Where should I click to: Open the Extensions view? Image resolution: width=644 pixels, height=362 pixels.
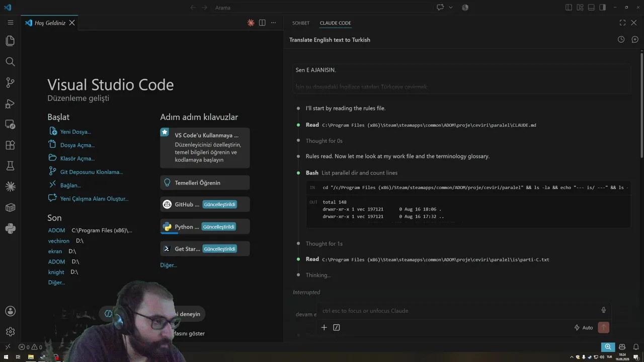click(x=10, y=145)
